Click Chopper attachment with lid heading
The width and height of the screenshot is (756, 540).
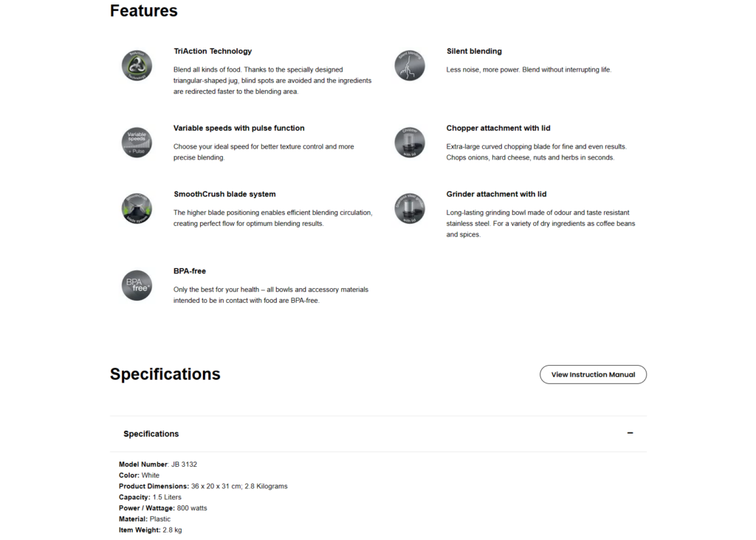click(x=498, y=129)
